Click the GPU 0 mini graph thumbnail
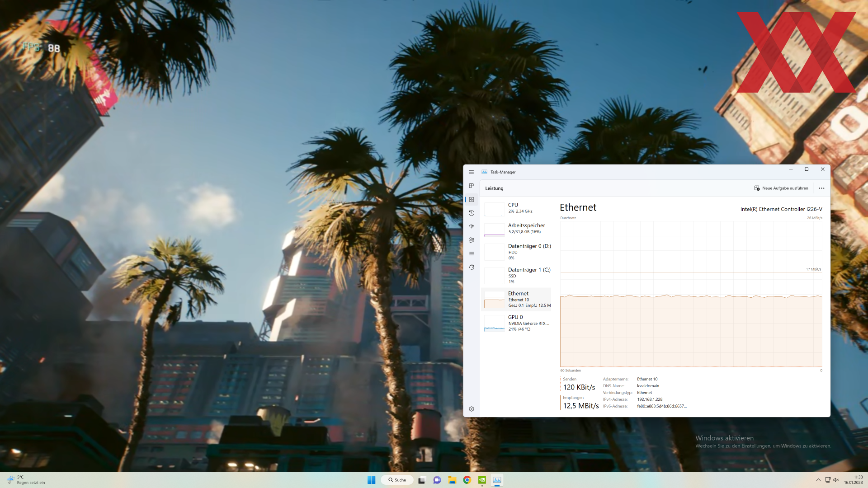 [494, 324]
